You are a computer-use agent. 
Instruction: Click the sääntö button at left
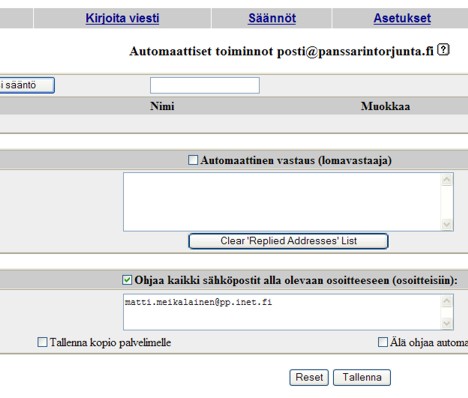[27, 85]
